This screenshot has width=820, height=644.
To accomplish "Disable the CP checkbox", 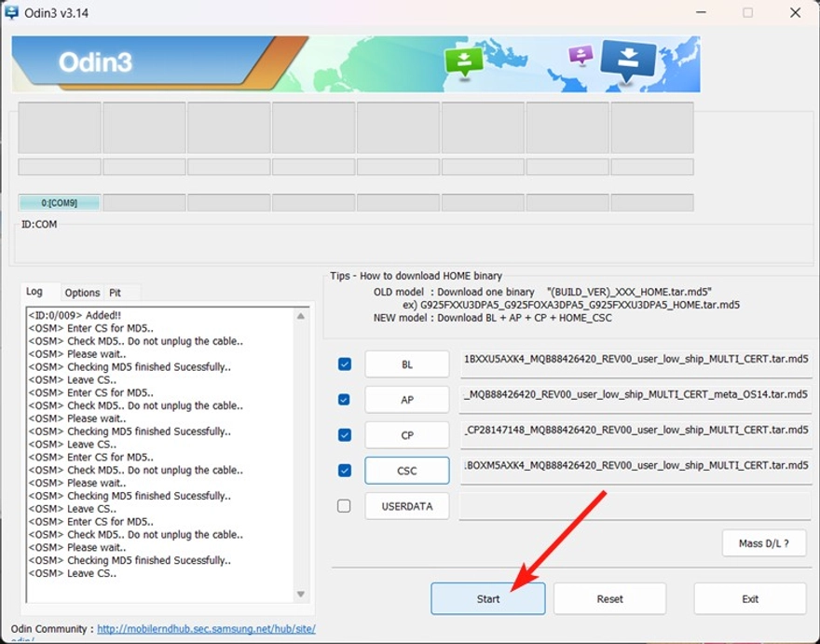I will pos(344,434).
